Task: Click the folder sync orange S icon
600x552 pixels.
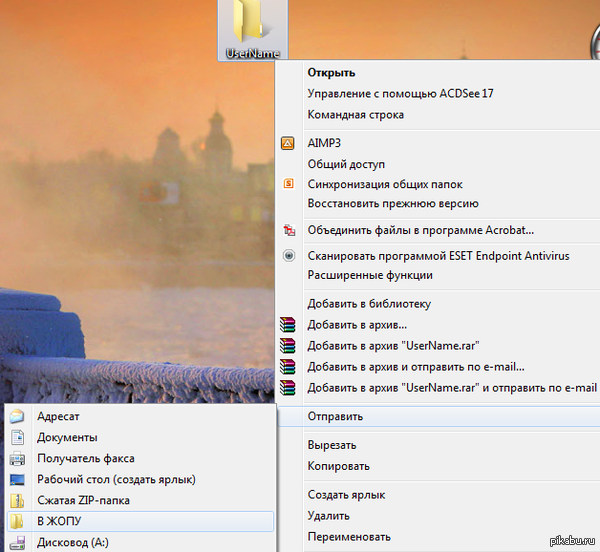Action: tap(289, 184)
